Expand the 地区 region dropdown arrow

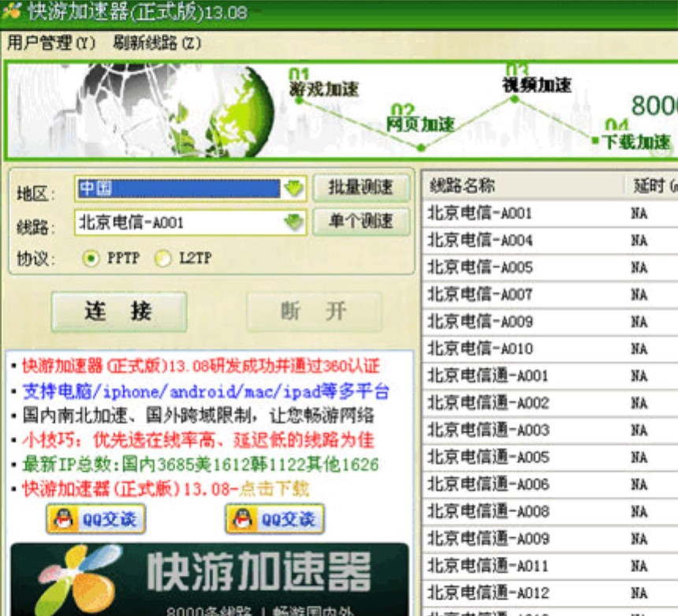[x=293, y=189]
